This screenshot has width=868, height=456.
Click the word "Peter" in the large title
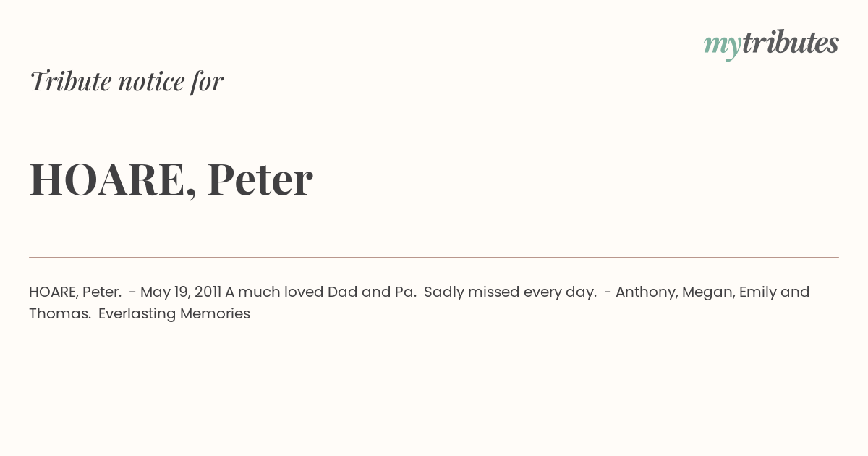[260, 179]
